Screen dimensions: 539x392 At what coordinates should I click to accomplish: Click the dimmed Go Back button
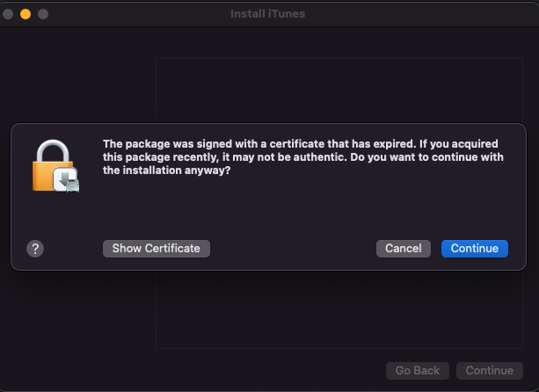pyautogui.click(x=418, y=371)
